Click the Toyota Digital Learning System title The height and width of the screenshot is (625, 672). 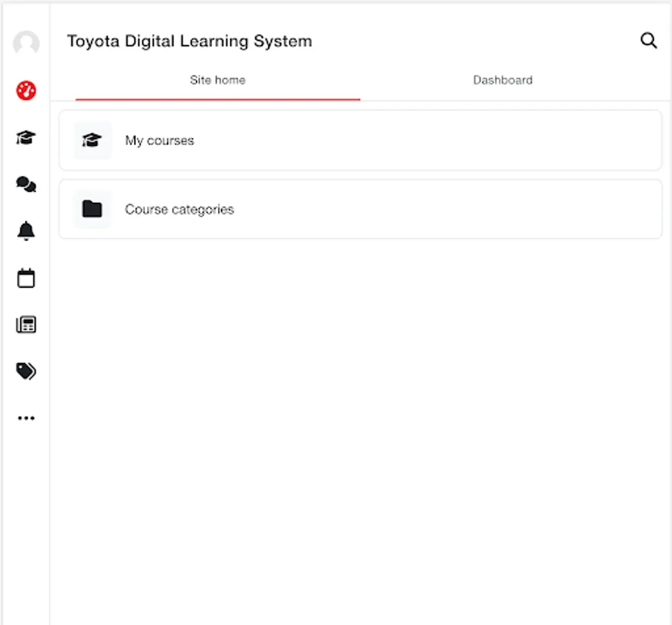click(190, 42)
